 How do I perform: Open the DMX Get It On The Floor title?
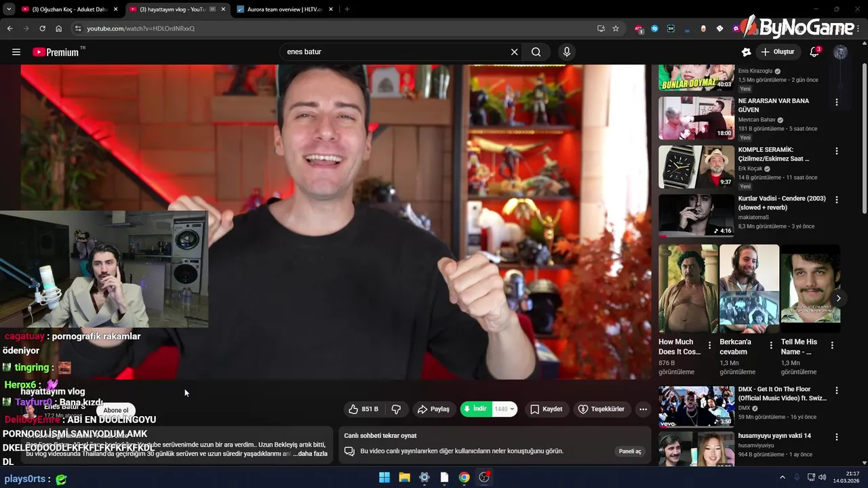pyautogui.click(x=783, y=394)
